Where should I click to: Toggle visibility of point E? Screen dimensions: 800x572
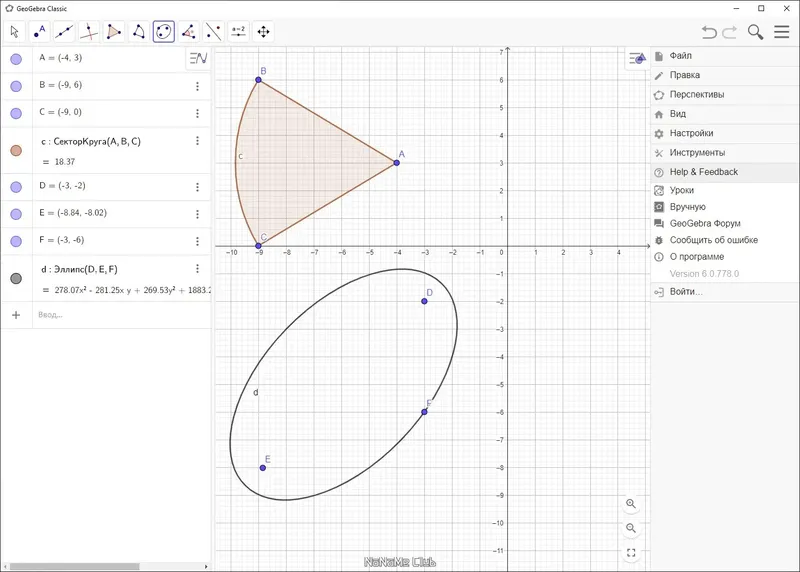tap(16, 214)
